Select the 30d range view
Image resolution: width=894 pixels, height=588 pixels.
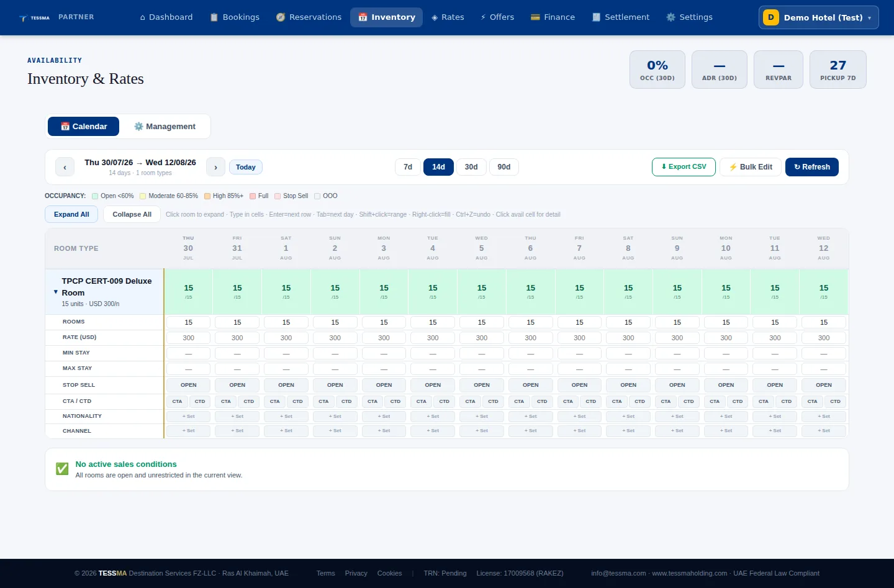pos(471,167)
